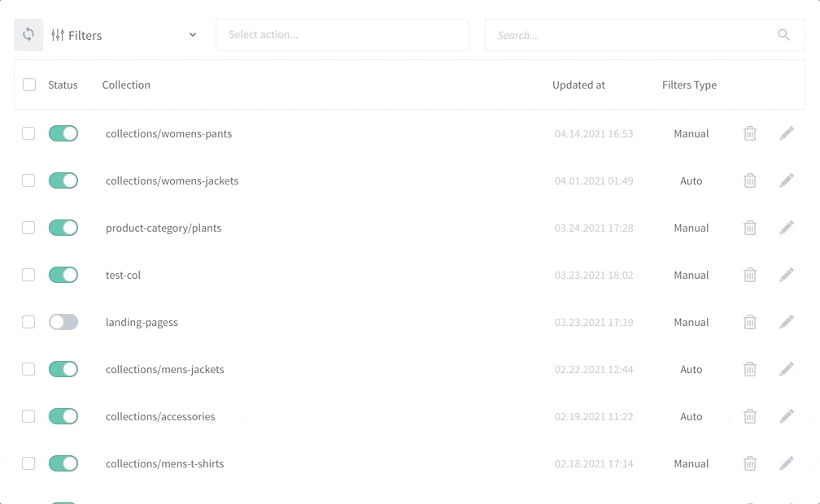This screenshot has width=820, height=504.
Task: Click the search magnifier icon
Action: click(x=783, y=35)
